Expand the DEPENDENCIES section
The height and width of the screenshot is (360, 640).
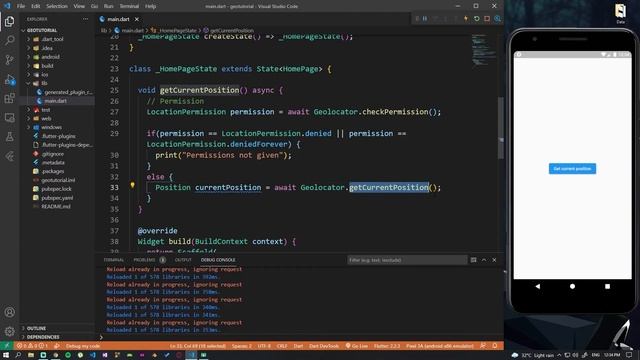43,337
